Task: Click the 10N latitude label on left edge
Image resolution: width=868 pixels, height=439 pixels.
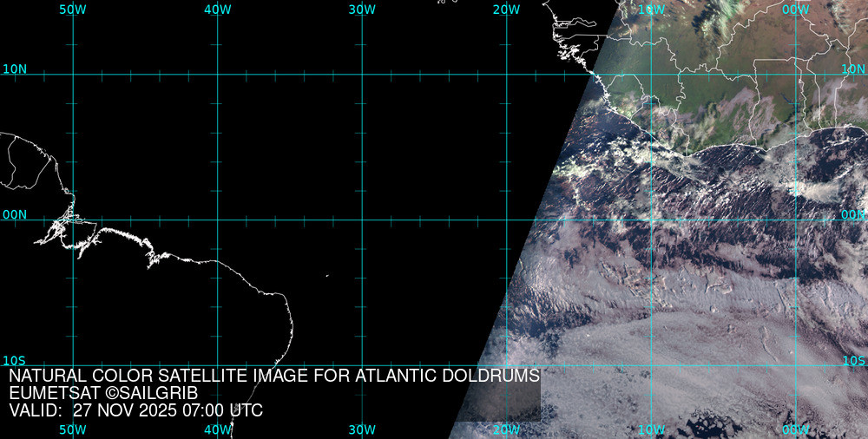Action: coord(15,69)
